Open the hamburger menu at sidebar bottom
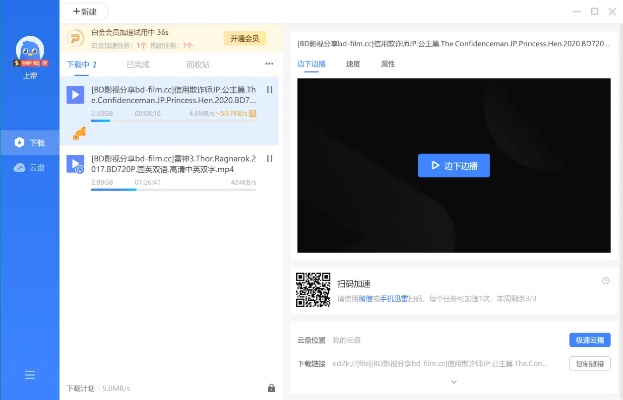 click(x=30, y=375)
